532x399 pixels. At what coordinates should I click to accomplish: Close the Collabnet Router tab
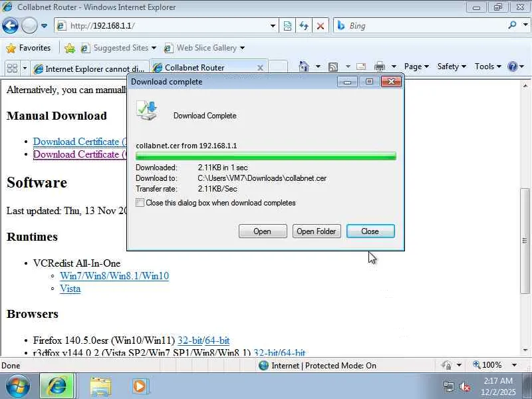(260, 68)
